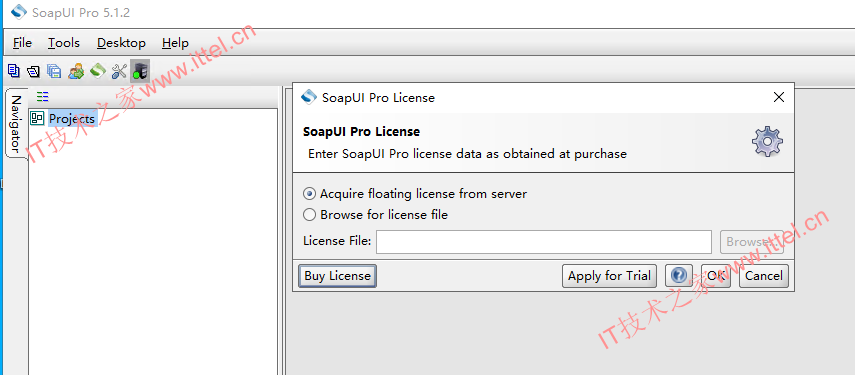The width and height of the screenshot is (855, 375).
Task: Open the community forum people icon
Action: pyautogui.click(x=76, y=71)
